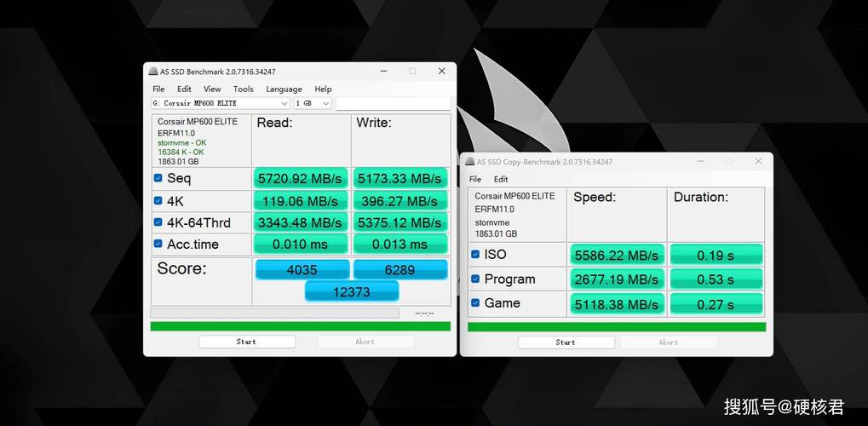The image size is (868, 426).
Task: Close the AS SSD Copy-Benchmark window
Action: [758, 161]
